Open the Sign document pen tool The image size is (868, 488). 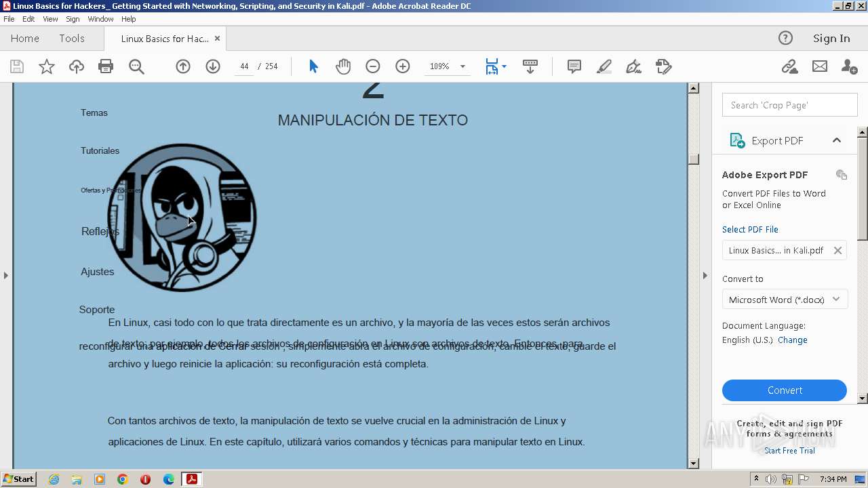click(x=633, y=66)
